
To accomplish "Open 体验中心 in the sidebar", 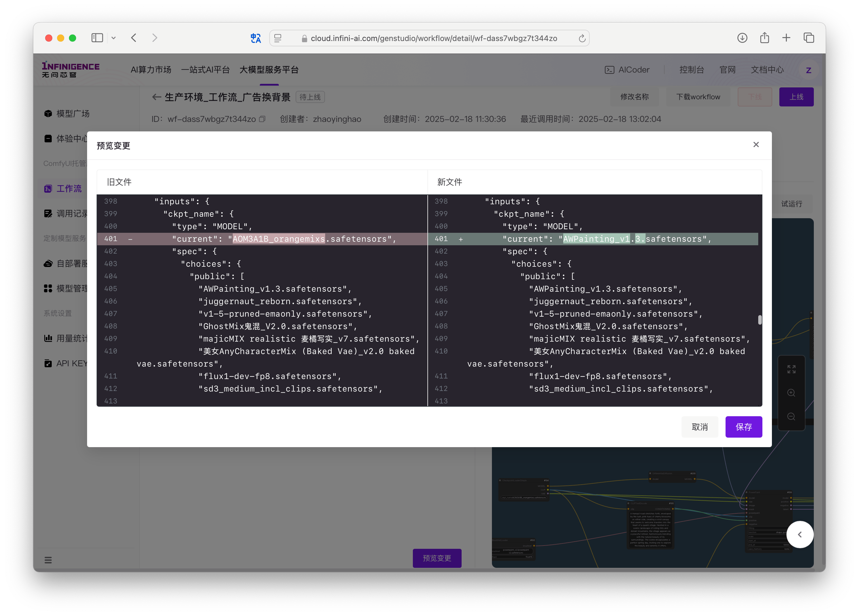I will coord(65,139).
